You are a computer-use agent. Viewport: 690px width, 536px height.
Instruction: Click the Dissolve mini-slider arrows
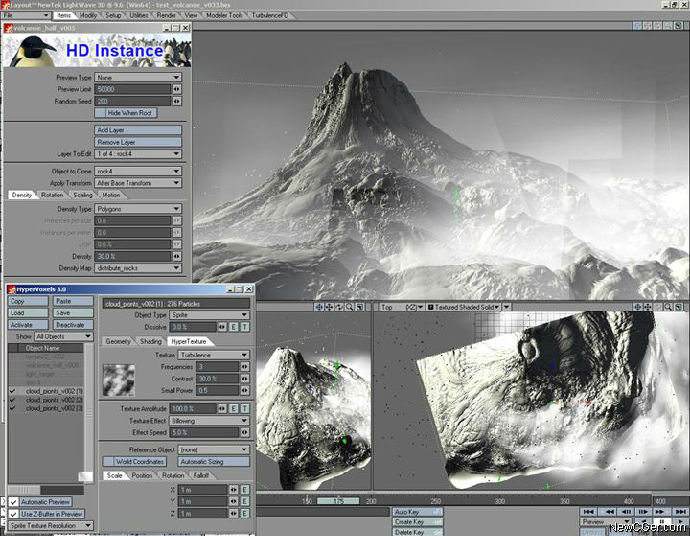pos(222,327)
